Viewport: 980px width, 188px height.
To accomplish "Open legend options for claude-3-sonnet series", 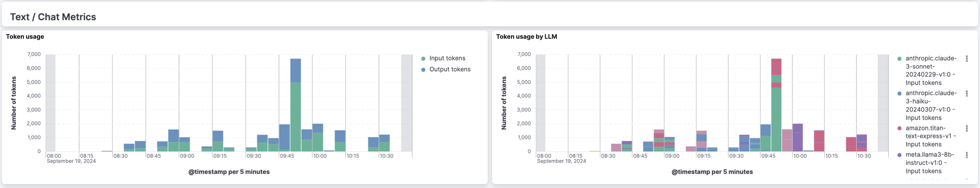I will tap(967, 59).
